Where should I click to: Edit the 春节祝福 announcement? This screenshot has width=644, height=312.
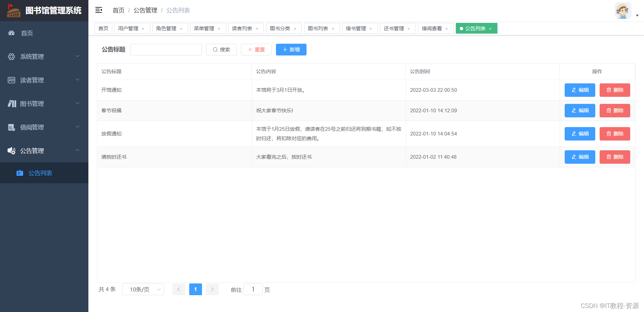(x=580, y=111)
